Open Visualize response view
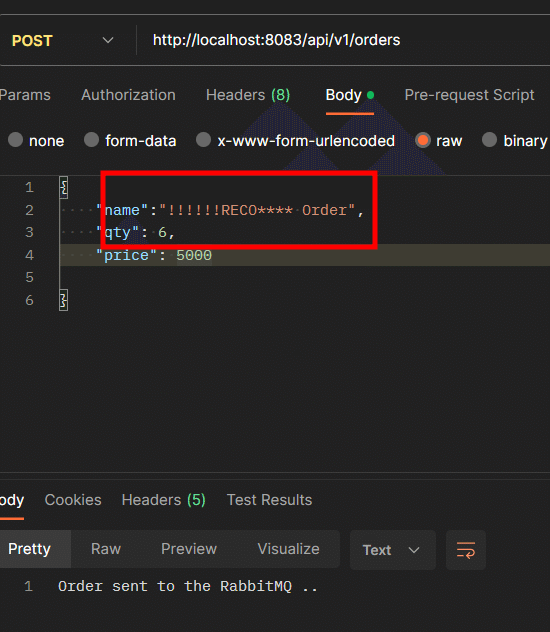 [x=288, y=549]
